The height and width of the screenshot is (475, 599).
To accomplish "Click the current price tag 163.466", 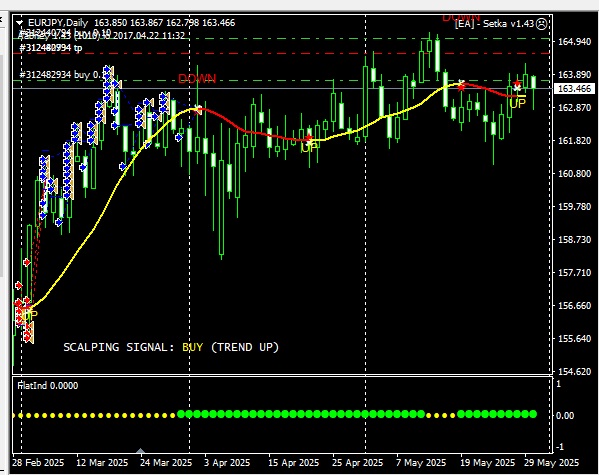I will (x=574, y=89).
